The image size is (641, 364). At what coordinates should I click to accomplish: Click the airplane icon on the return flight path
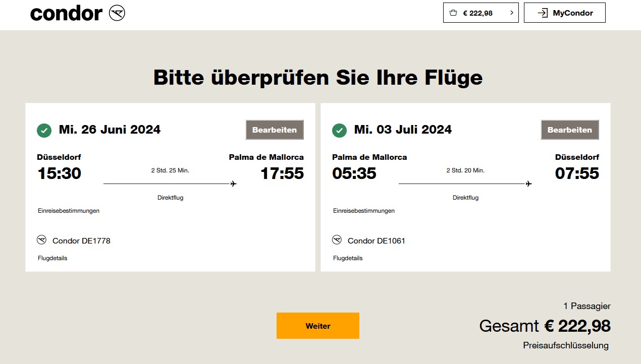[528, 184]
